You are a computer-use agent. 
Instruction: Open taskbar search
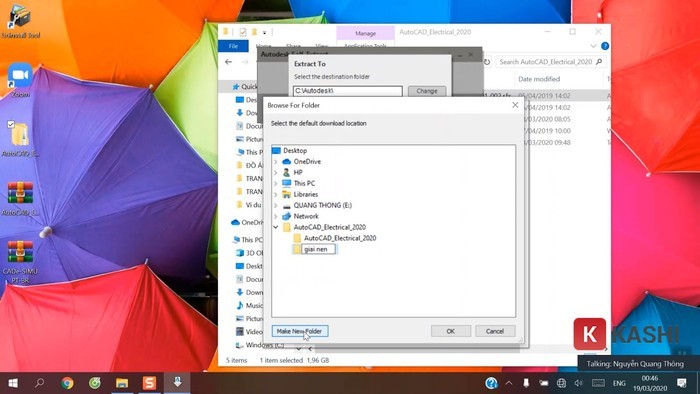coord(40,383)
